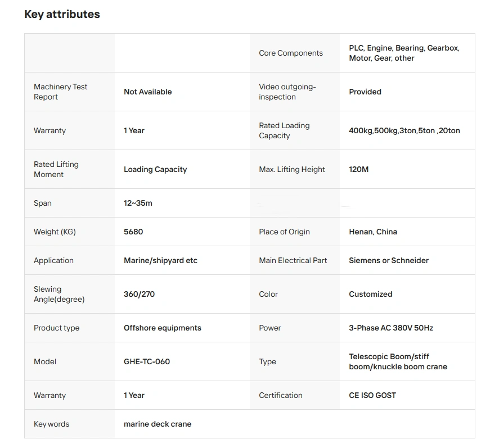The image size is (490, 448).
Task: Click the marine deck crane keywords value
Action: pyautogui.click(x=158, y=424)
